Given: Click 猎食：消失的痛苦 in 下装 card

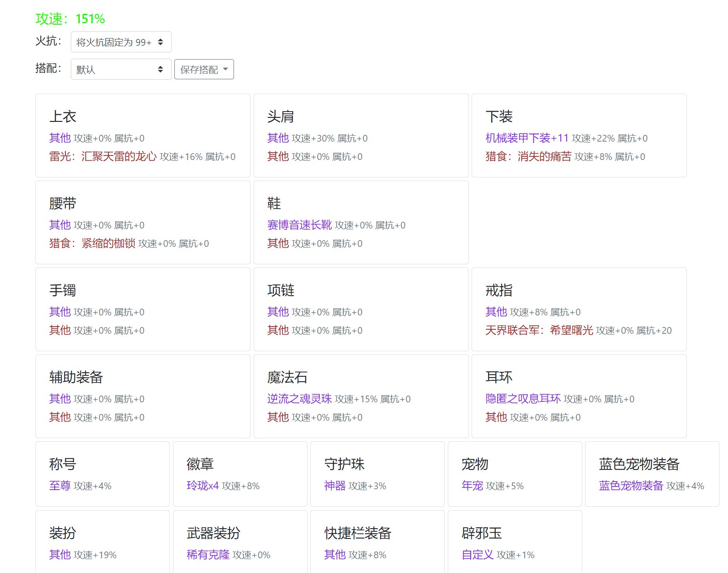Looking at the screenshot, I should click(528, 156).
